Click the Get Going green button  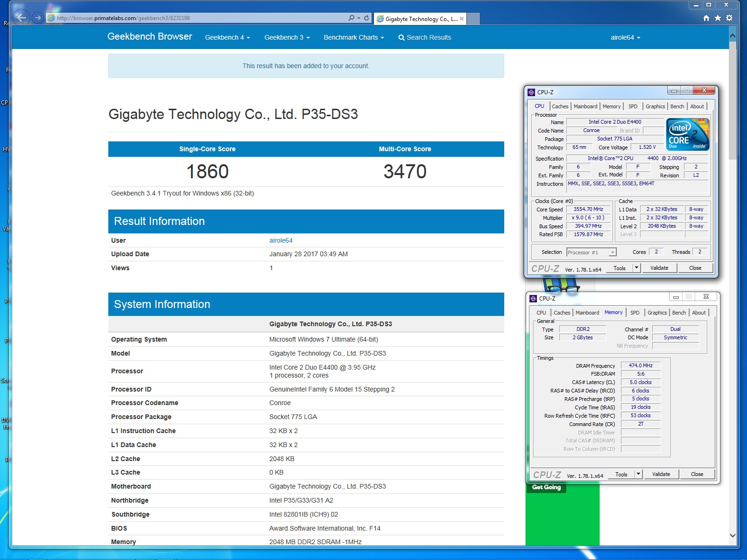pyautogui.click(x=546, y=487)
